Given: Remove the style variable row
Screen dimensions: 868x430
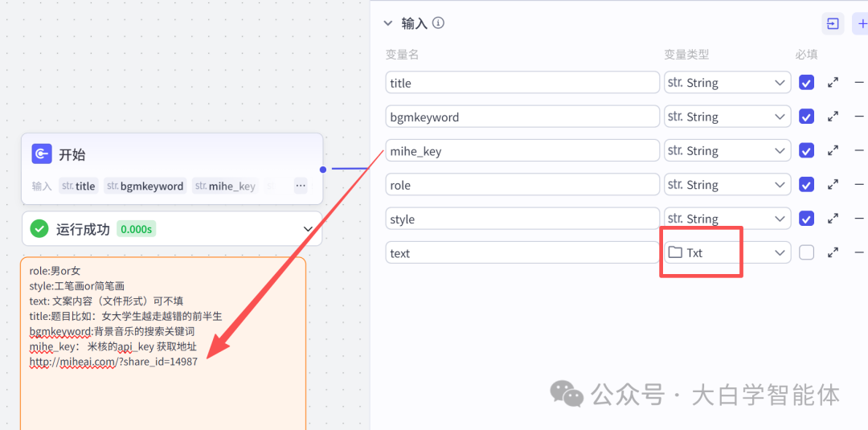Looking at the screenshot, I should [859, 219].
